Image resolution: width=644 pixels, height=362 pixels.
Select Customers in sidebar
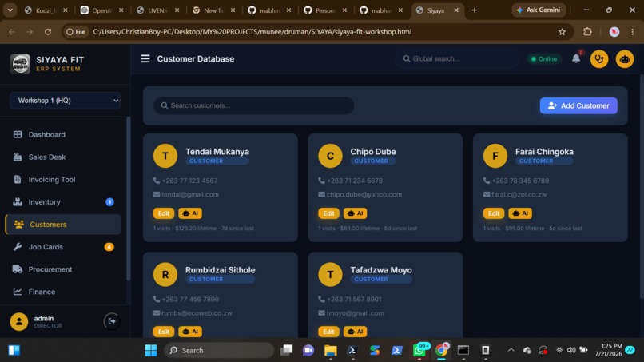(64, 225)
